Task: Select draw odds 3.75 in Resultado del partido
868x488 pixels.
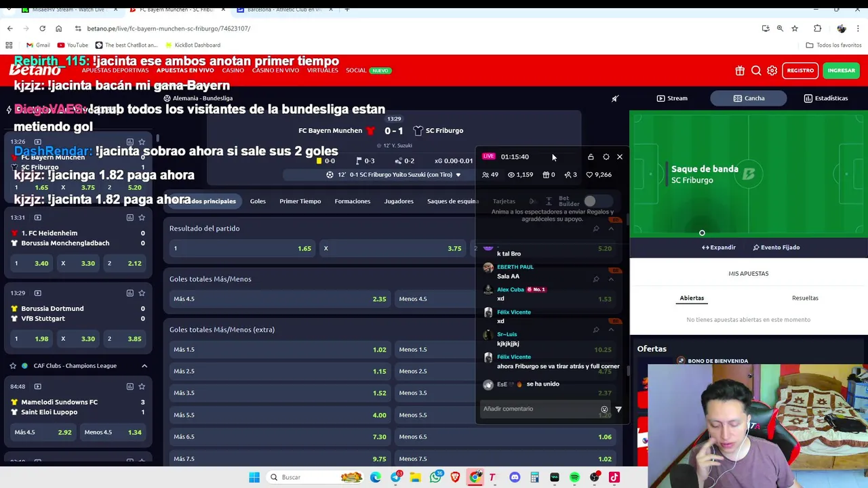Action: click(x=393, y=249)
